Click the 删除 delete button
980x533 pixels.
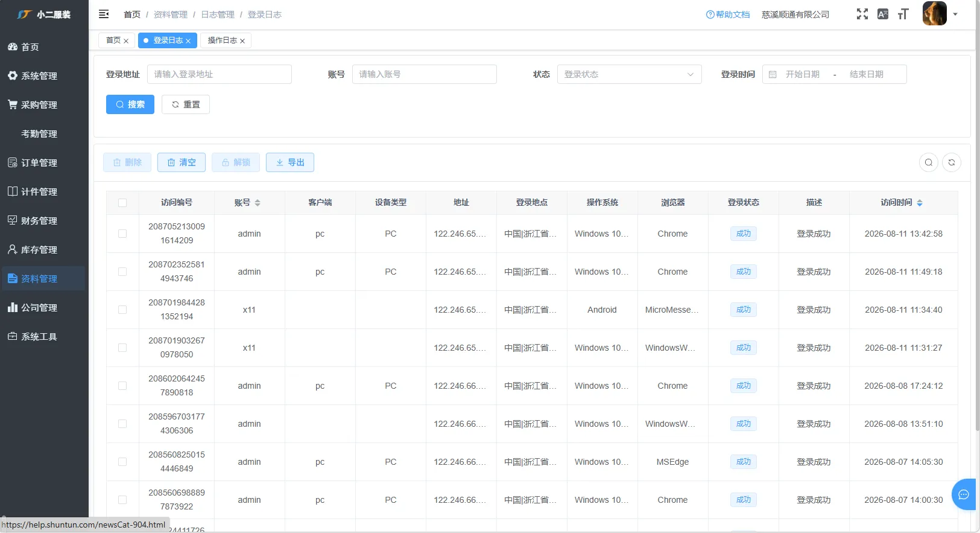(127, 162)
